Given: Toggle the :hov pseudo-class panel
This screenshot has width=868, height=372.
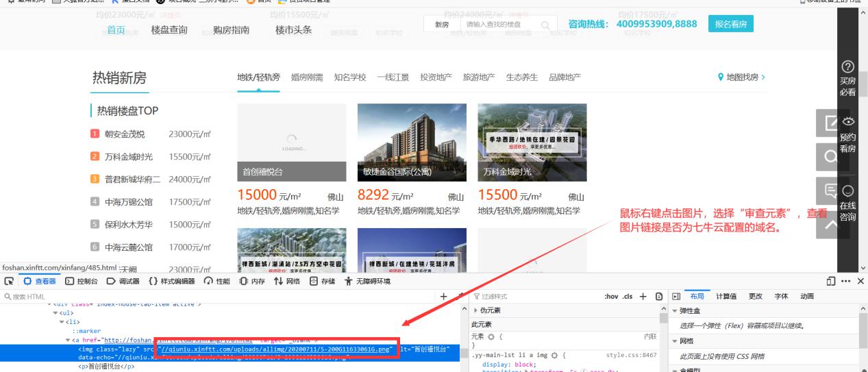Looking at the screenshot, I should [610, 296].
